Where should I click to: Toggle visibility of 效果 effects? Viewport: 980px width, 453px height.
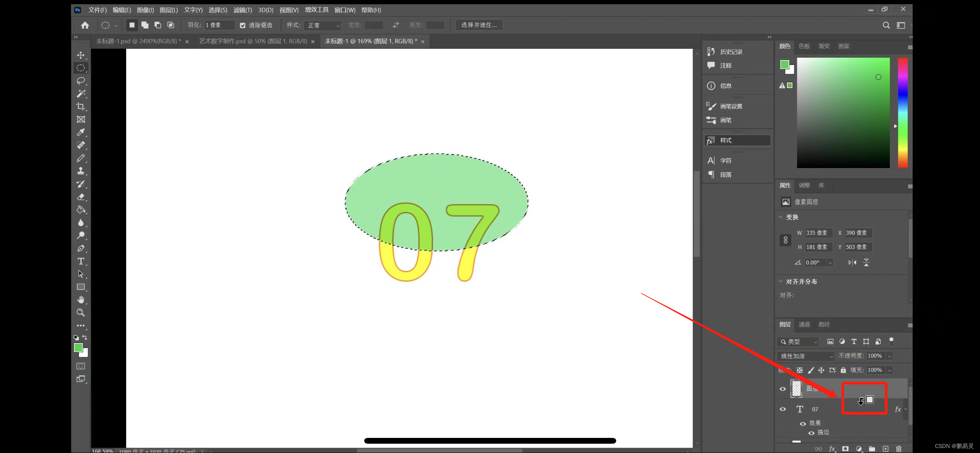(803, 423)
